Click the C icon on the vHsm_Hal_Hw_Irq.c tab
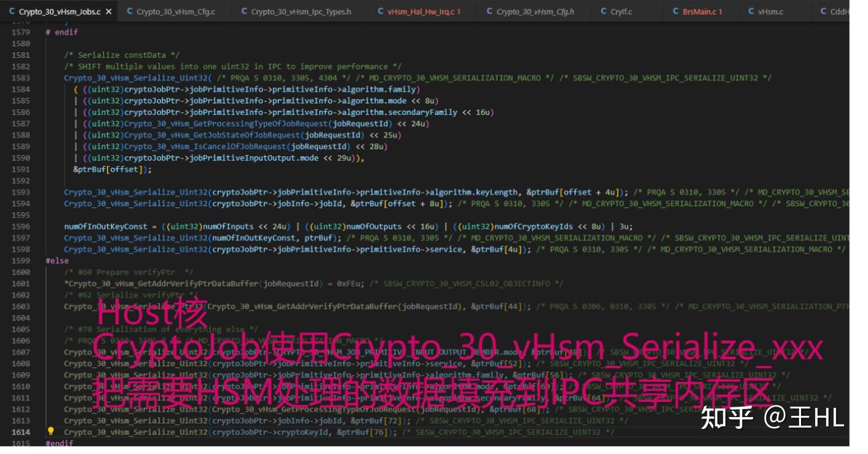The width and height of the screenshot is (868, 454). pyautogui.click(x=379, y=10)
